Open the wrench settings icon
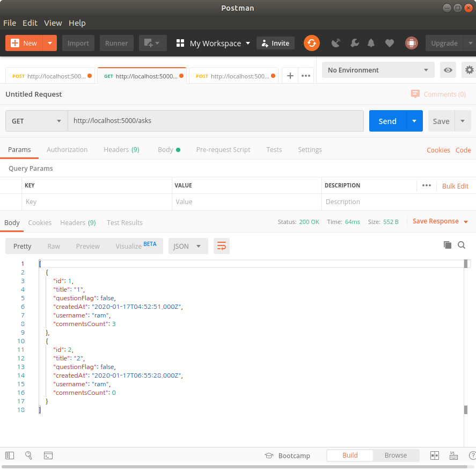Screen dimensions: 476x470 (x=354, y=43)
